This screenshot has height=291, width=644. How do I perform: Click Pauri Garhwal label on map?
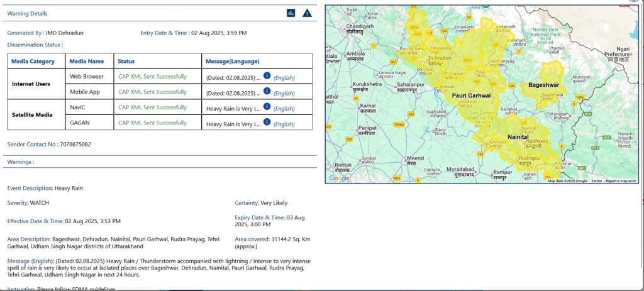471,96
